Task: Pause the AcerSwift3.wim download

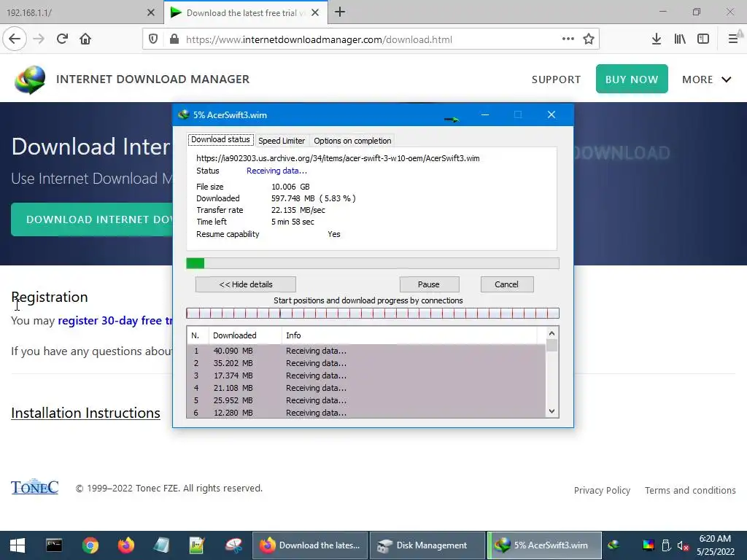Action: pyautogui.click(x=429, y=284)
